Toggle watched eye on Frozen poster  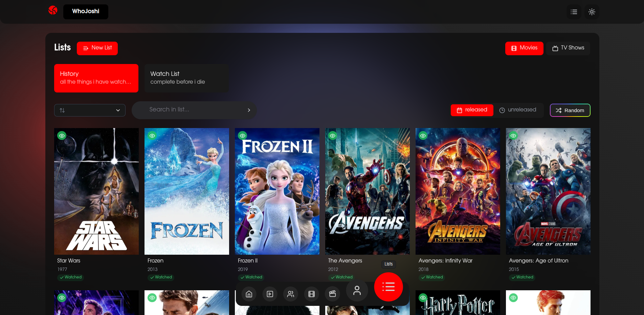[152, 136]
